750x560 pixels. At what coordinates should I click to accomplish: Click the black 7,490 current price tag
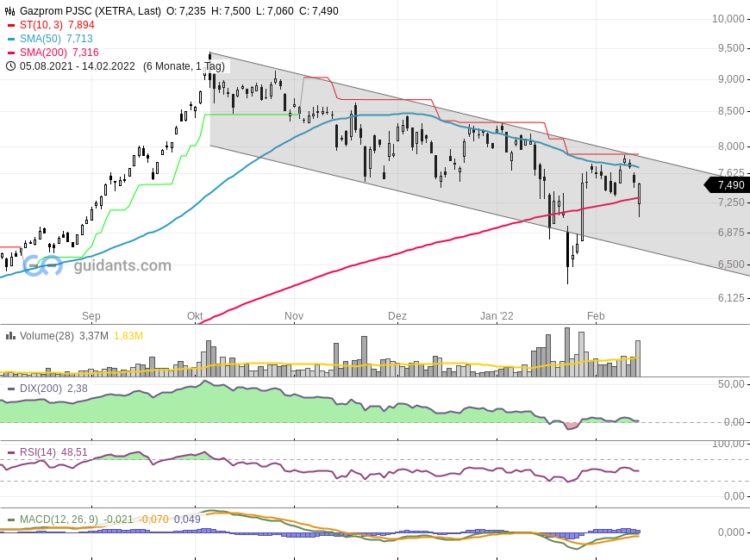click(727, 185)
